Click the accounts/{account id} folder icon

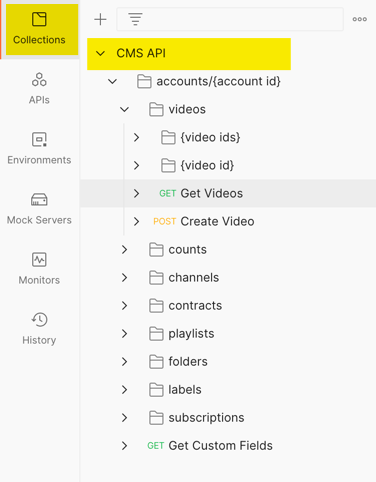coord(144,81)
